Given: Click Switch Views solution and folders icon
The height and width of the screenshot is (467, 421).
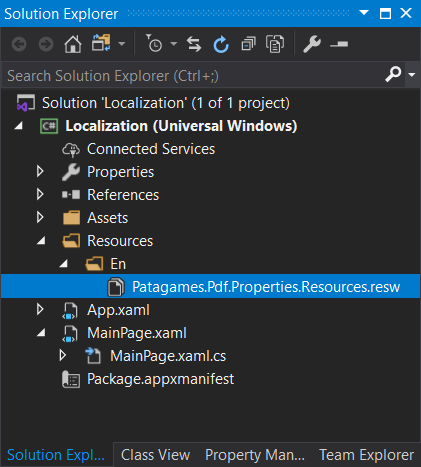Looking at the screenshot, I should [101, 43].
